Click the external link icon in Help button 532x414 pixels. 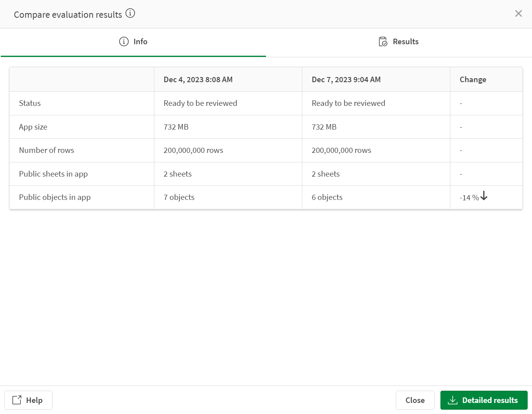tap(17, 400)
